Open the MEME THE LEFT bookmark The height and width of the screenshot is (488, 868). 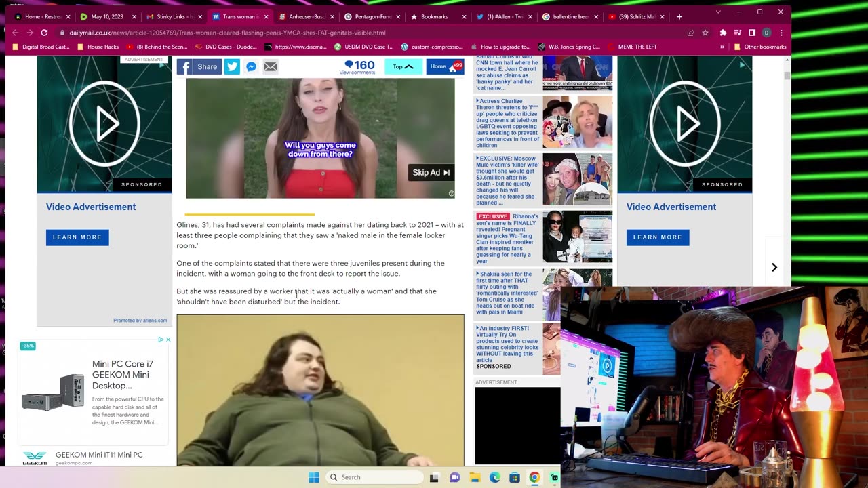point(632,47)
